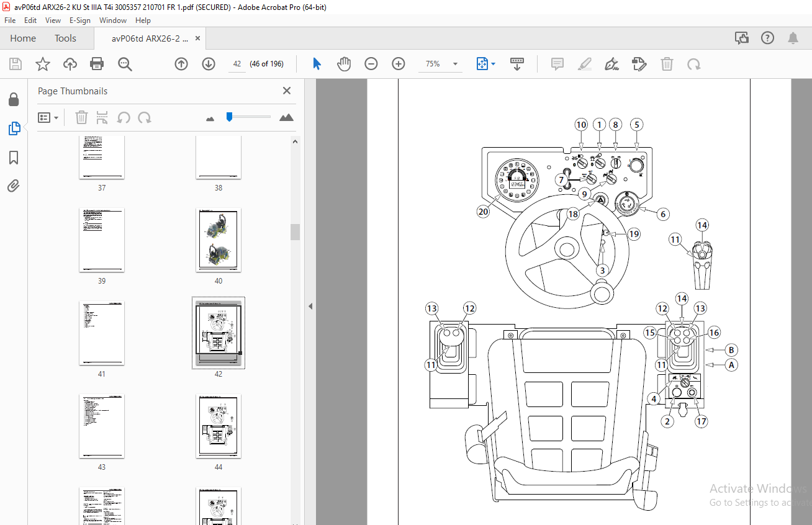
Task: Save the file using the floppy disk icon
Action: [16, 64]
